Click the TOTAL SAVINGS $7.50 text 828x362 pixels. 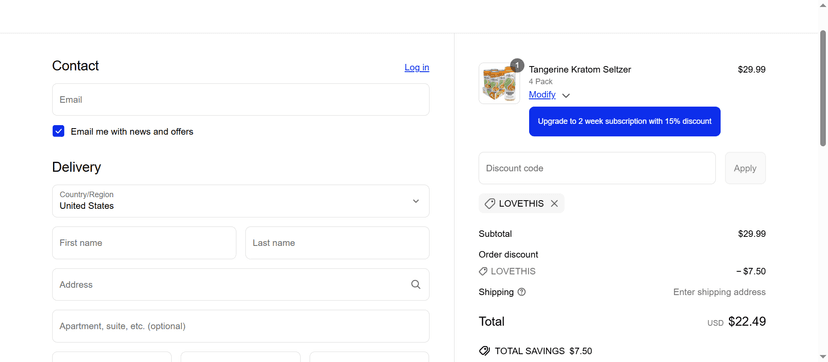tap(543, 351)
